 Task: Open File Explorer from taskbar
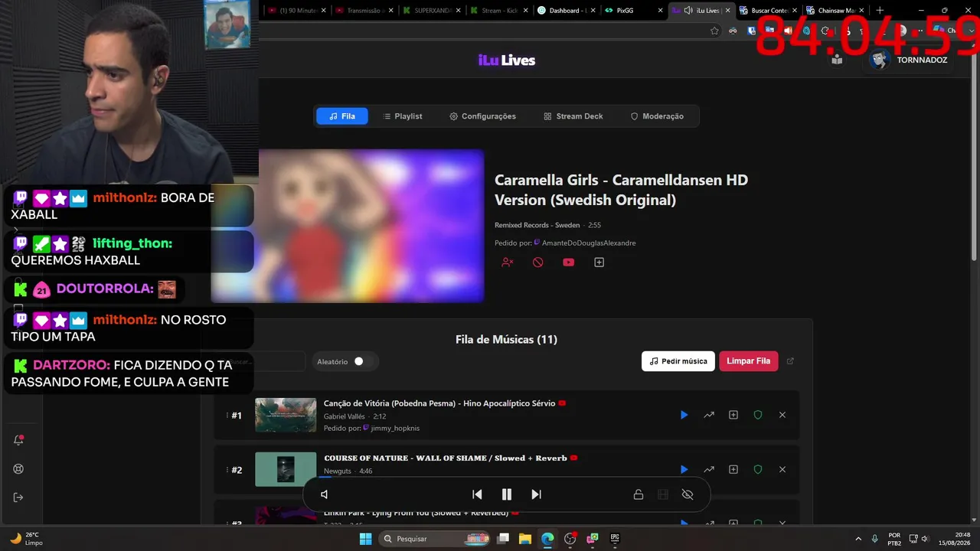tap(525, 539)
